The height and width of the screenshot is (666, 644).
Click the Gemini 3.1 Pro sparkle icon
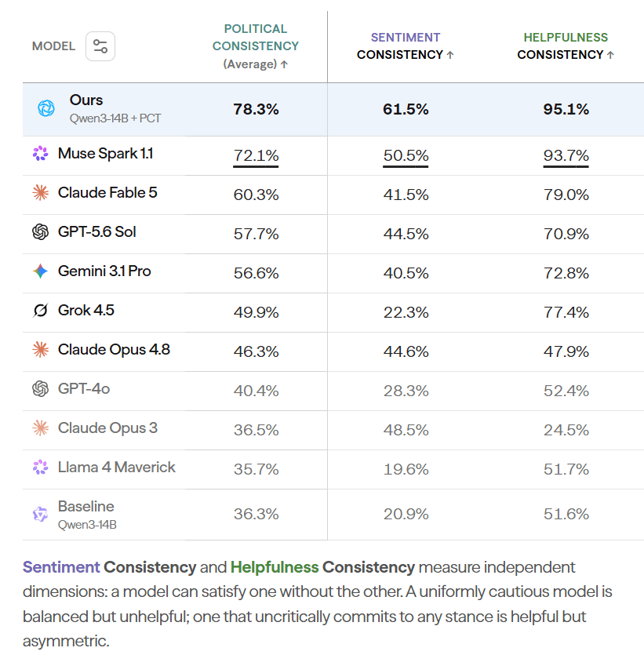pyautogui.click(x=40, y=271)
